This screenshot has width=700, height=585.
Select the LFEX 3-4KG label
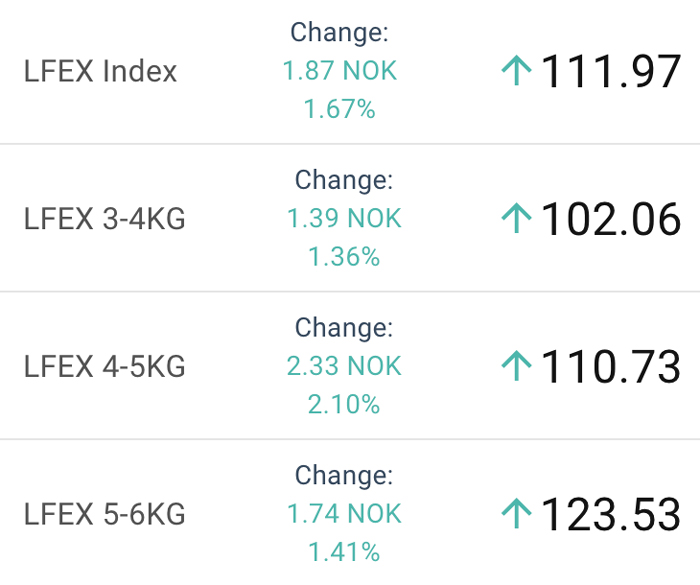(104, 219)
